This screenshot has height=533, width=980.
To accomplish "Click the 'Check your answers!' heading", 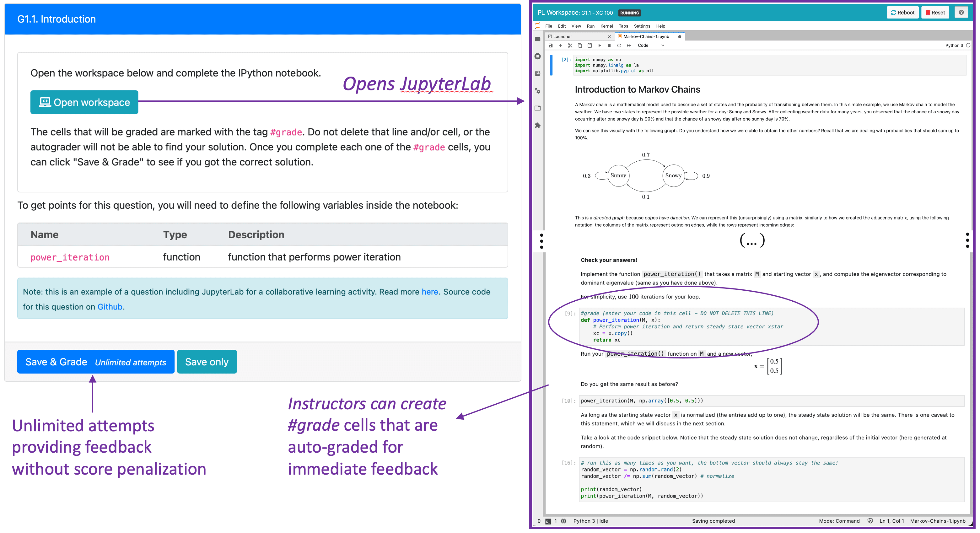I will (609, 260).
